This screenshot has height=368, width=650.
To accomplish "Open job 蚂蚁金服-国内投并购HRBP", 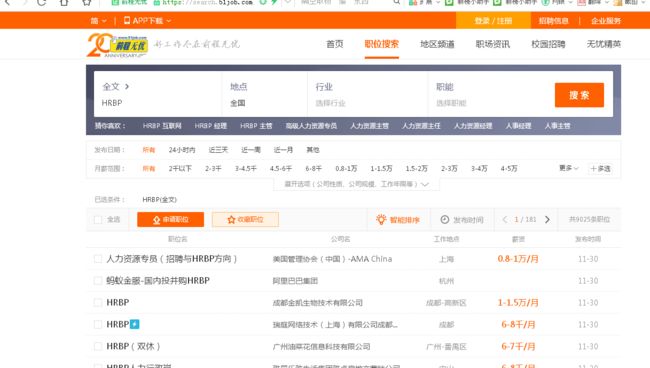I will point(158,281).
